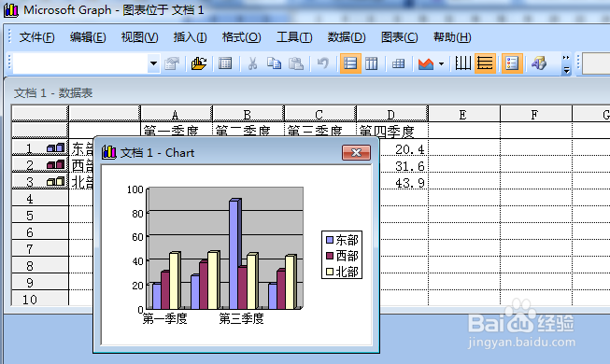Toggle Value Axis horizontal gridlines

coord(485,63)
